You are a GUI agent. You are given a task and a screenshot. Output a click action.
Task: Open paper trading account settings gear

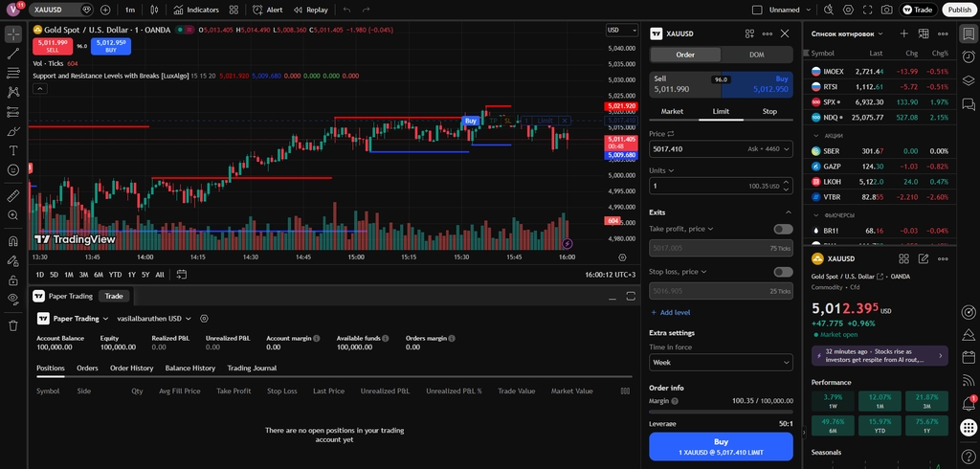[204, 319]
